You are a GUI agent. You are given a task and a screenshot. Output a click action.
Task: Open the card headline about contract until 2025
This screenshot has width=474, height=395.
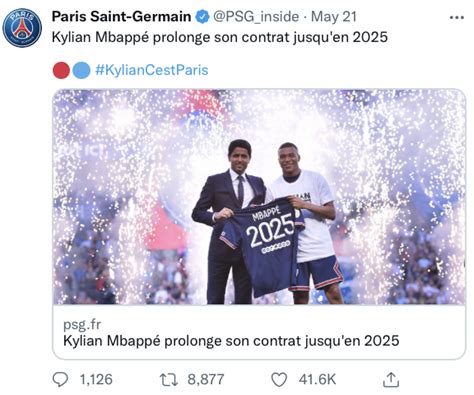click(x=231, y=341)
